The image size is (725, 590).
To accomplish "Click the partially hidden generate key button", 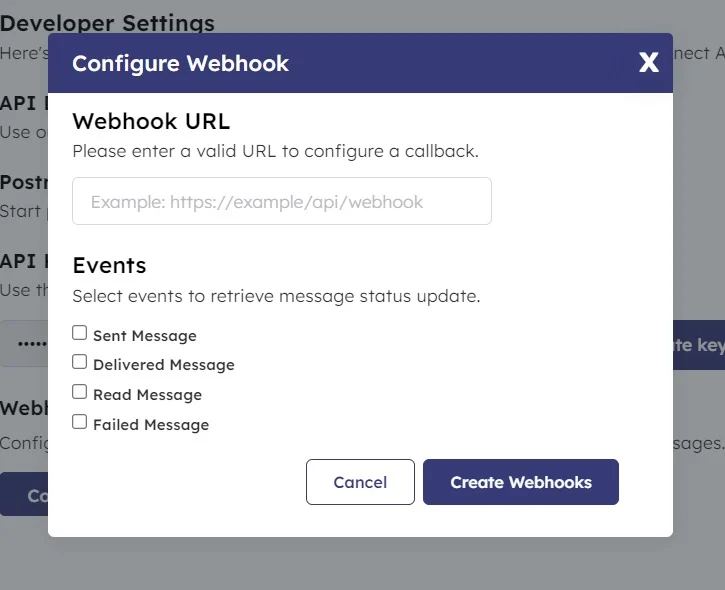I will coord(698,345).
